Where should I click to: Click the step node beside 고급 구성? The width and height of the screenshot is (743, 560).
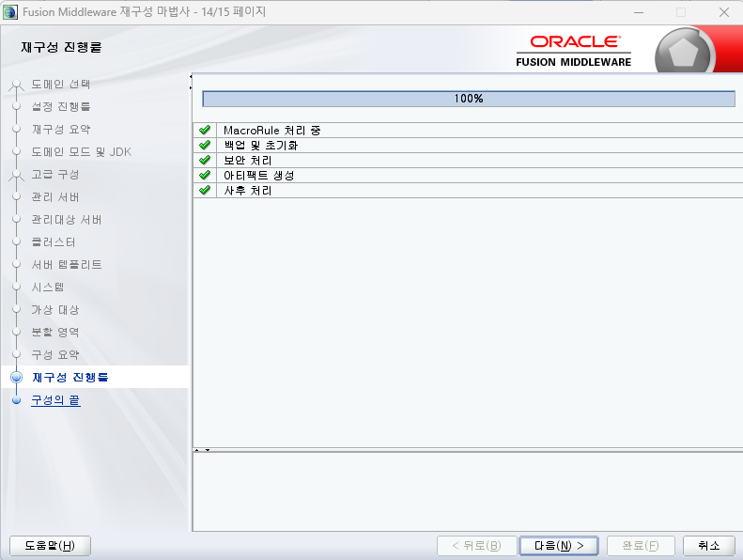tap(17, 175)
